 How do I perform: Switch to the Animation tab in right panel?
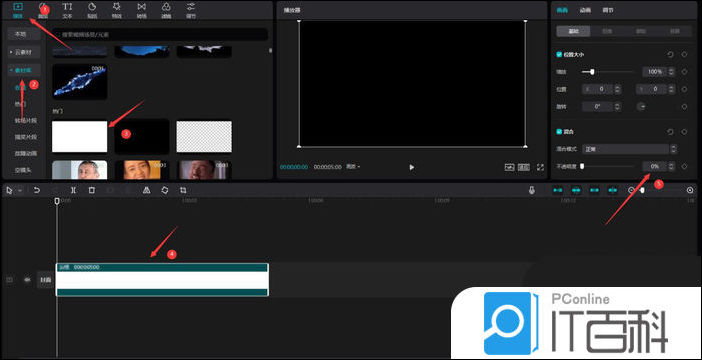tap(585, 10)
